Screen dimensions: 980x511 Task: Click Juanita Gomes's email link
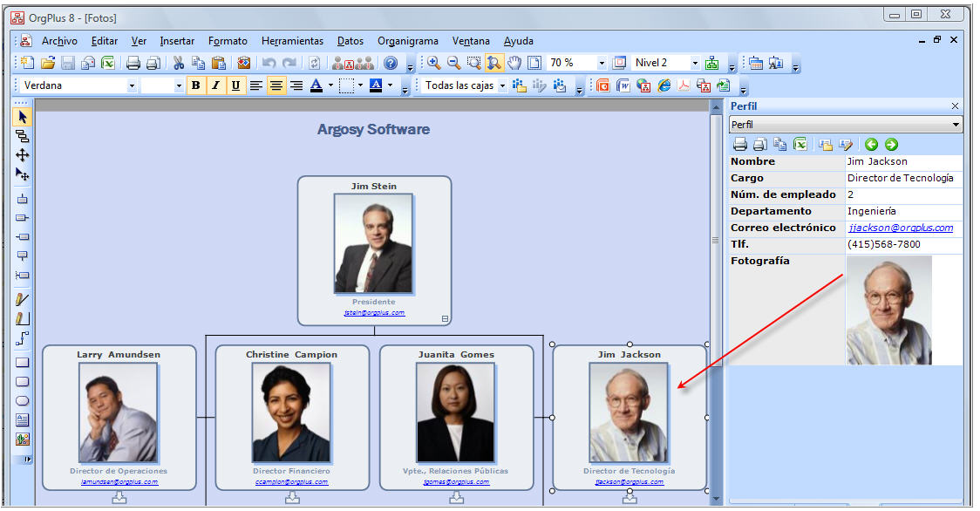coord(456,481)
